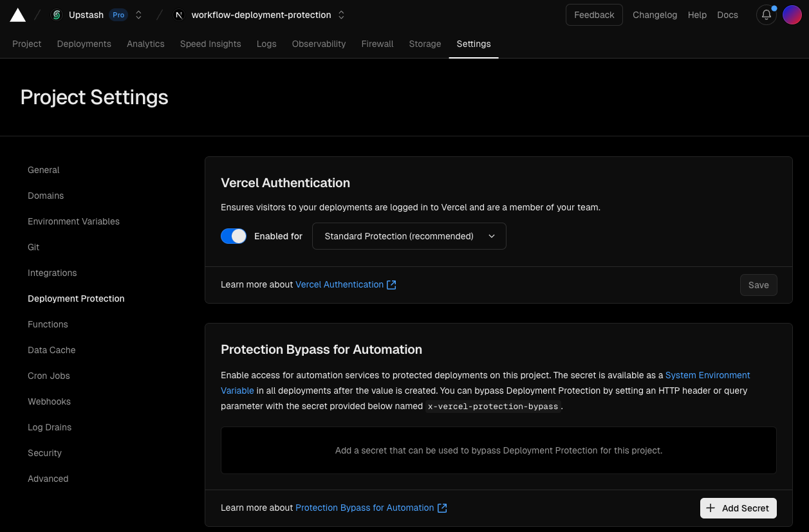Image resolution: width=809 pixels, height=532 pixels.
Task: Open the user profile avatar
Action: coord(792,15)
